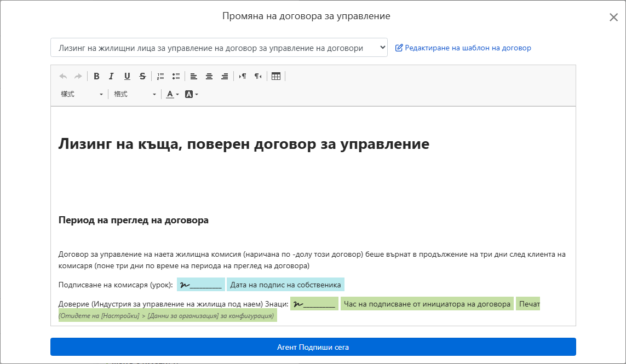Set right-to-left text direction
The image size is (626, 364).
(258, 76)
